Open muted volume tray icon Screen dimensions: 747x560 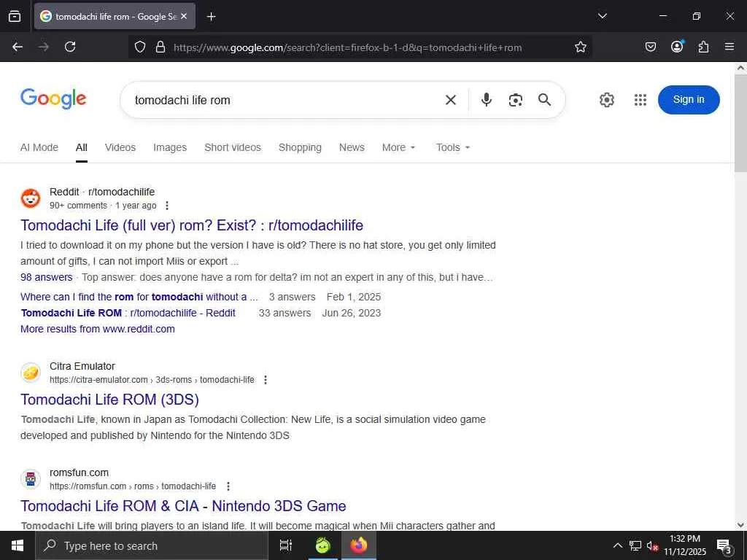[652, 545]
